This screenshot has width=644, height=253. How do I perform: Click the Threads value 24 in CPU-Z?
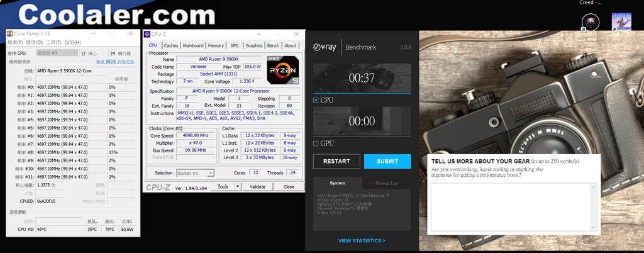point(292,173)
